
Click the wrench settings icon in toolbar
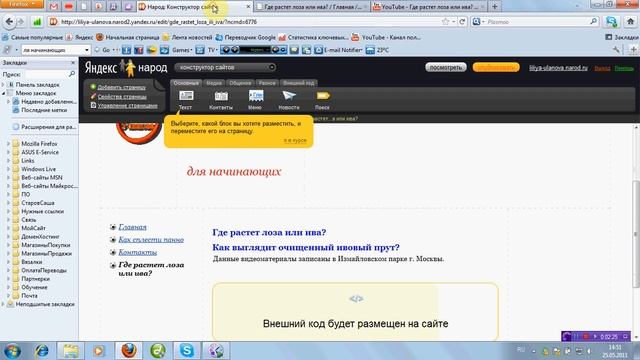616,50
